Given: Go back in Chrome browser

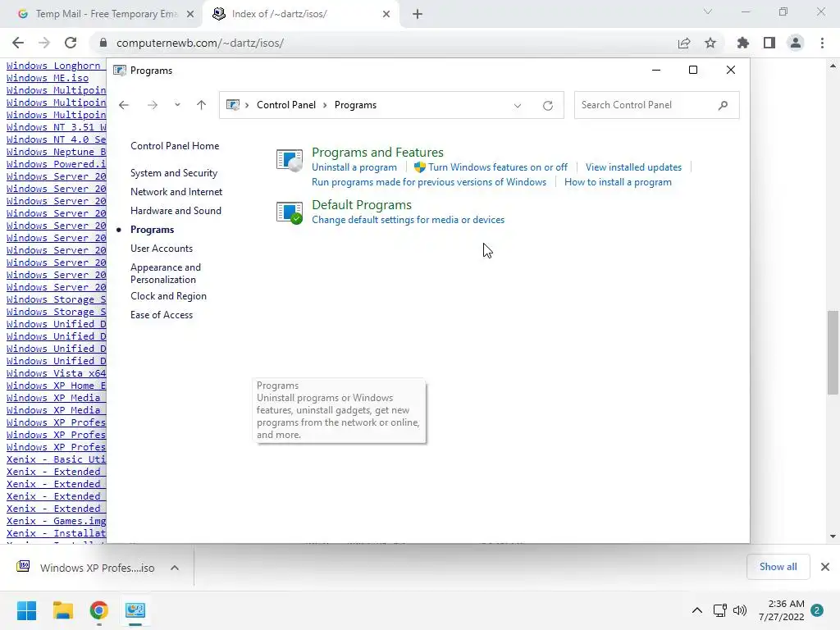Looking at the screenshot, I should pyautogui.click(x=18, y=43).
